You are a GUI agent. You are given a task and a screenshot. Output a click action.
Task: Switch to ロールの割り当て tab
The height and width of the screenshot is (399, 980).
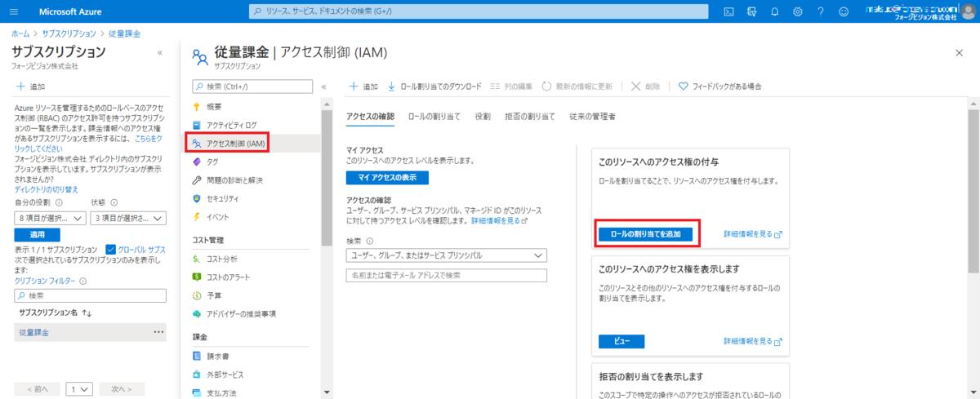(x=434, y=117)
